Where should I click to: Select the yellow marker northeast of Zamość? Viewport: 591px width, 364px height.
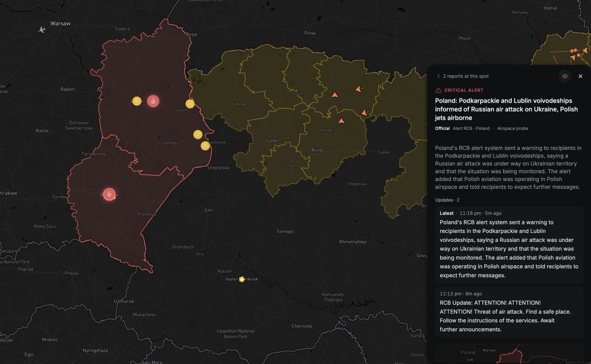(x=197, y=134)
